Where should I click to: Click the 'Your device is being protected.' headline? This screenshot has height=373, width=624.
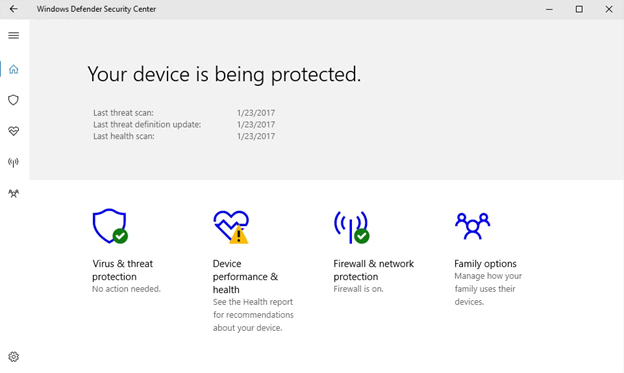tap(224, 74)
